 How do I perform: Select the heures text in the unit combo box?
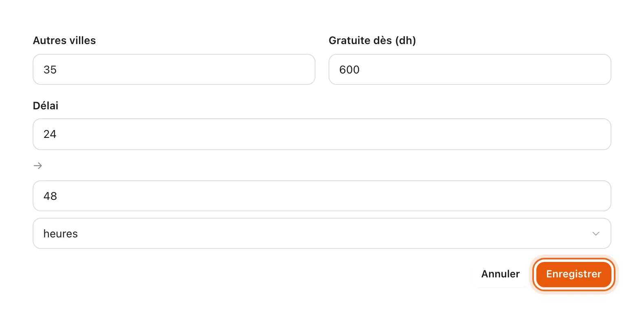(x=60, y=234)
